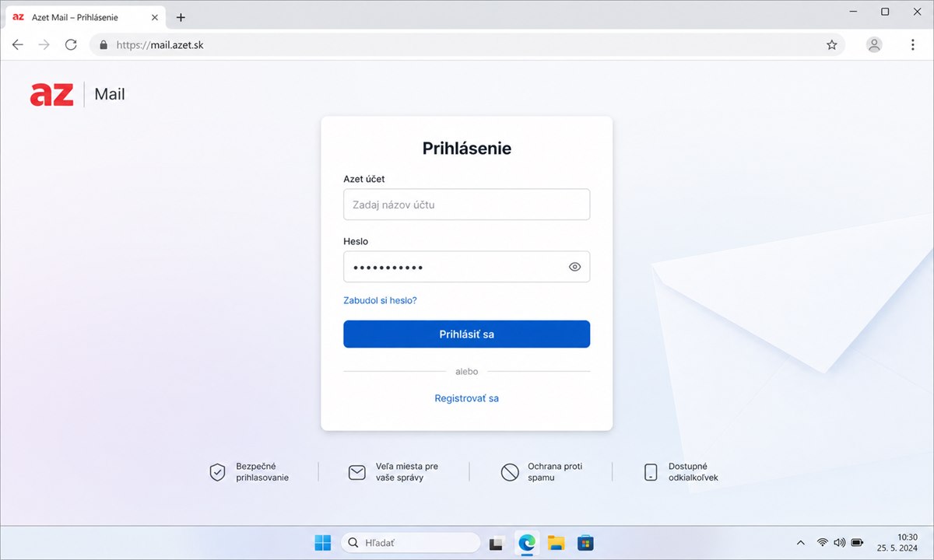Screen dimensions: 934x560
Task: Click the volume speaker tray icon
Action: coord(839,542)
